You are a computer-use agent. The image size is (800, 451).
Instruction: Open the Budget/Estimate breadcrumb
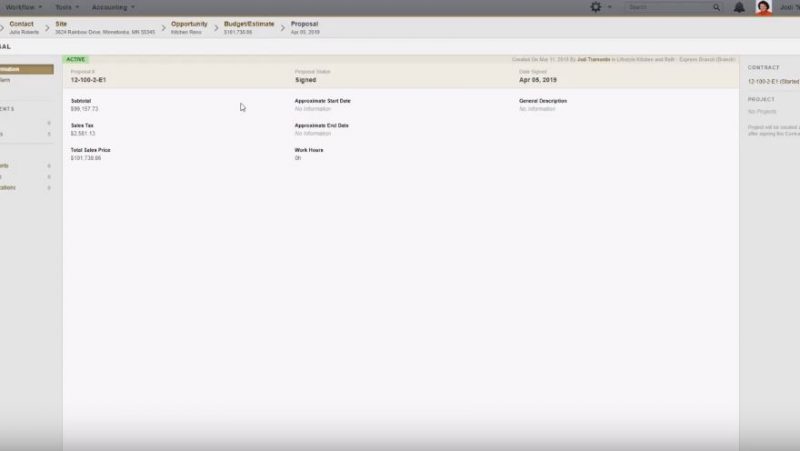[x=247, y=23]
